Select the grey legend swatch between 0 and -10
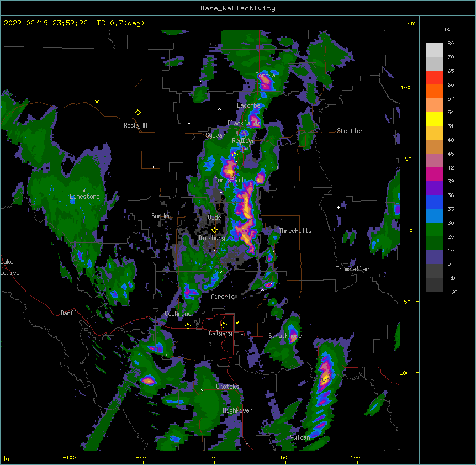 [x=434, y=271]
